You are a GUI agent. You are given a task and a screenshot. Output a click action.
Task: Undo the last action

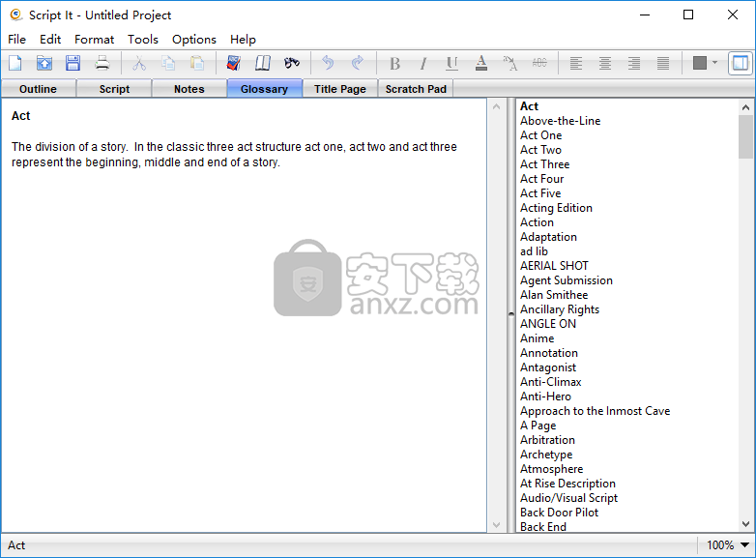tap(328, 63)
